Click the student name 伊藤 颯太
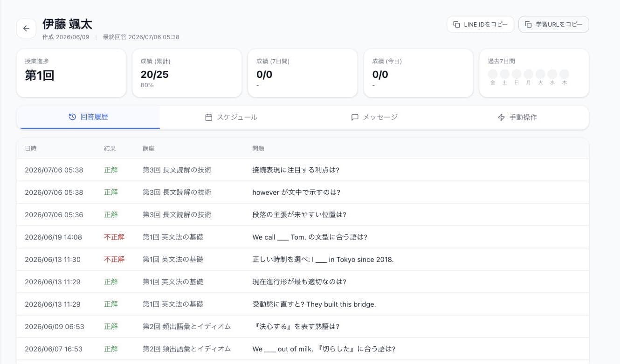 [x=67, y=24]
